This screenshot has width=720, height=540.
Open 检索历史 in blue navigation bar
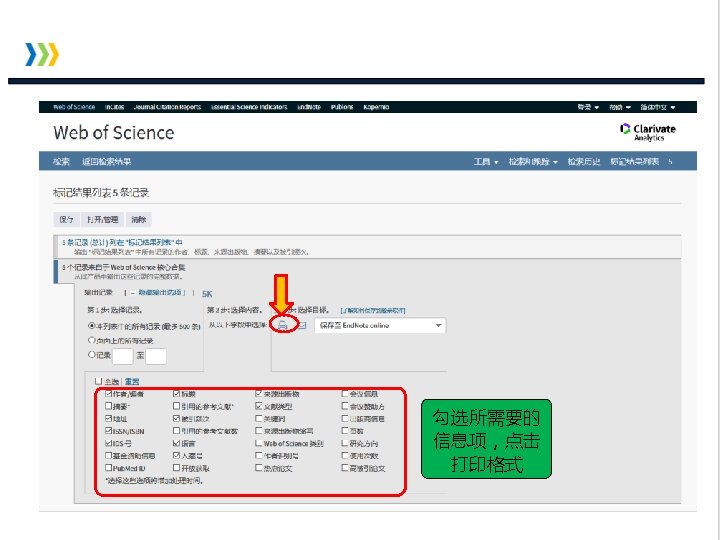(x=584, y=162)
